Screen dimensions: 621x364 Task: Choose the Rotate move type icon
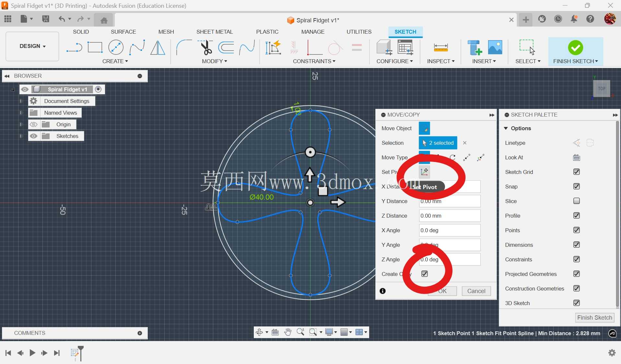click(x=452, y=157)
